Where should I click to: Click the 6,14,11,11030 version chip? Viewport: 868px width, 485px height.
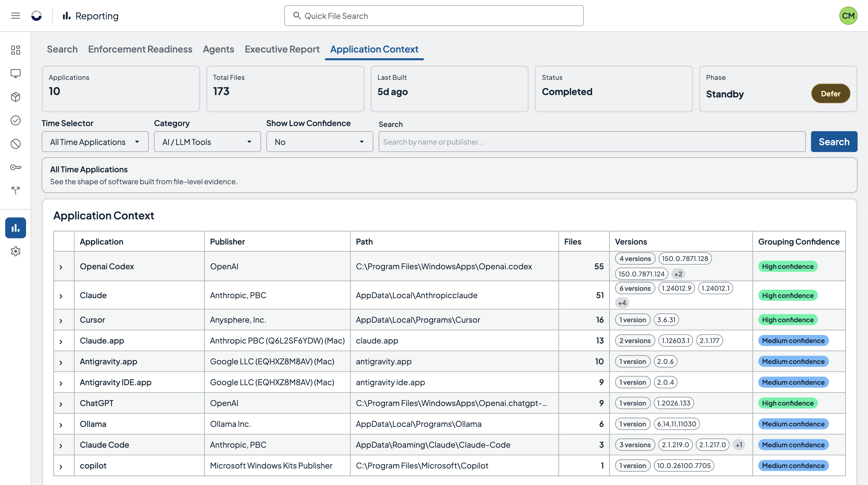tap(677, 424)
